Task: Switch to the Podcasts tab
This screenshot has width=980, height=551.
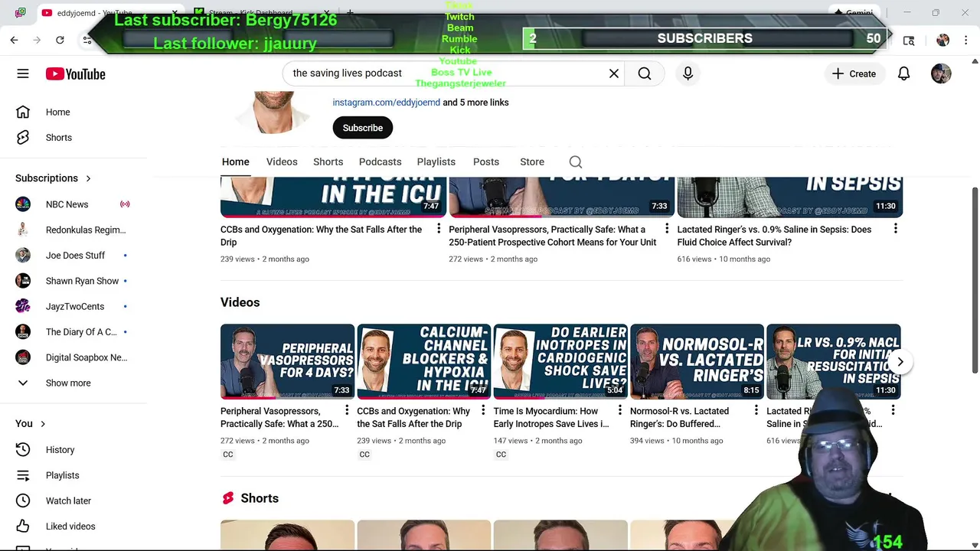Action: click(380, 161)
